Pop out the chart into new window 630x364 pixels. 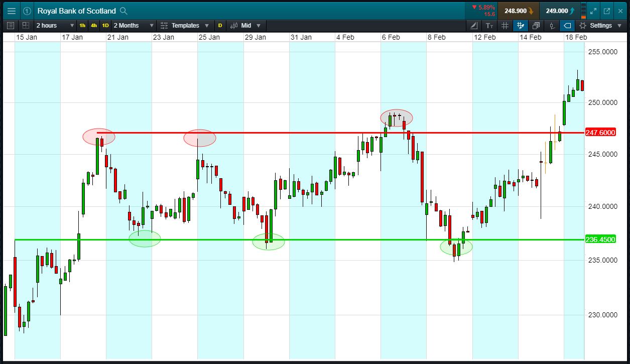pyautogui.click(x=606, y=11)
